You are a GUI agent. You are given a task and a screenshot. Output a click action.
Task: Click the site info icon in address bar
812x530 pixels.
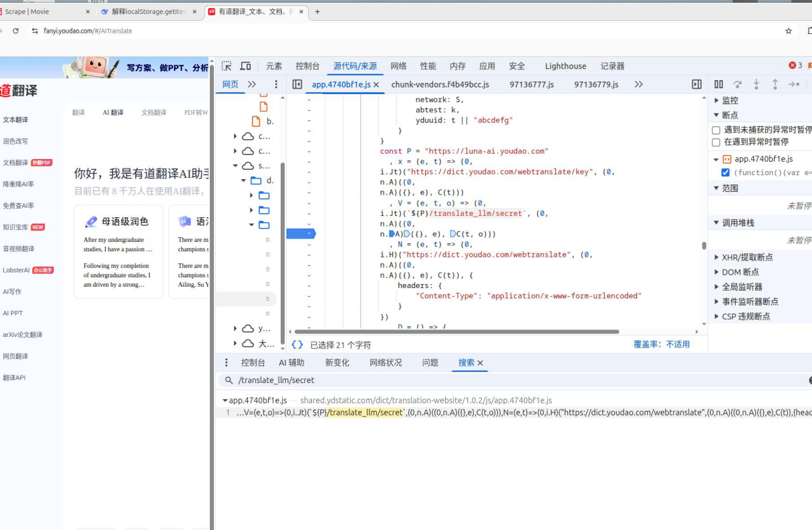[35, 31]
